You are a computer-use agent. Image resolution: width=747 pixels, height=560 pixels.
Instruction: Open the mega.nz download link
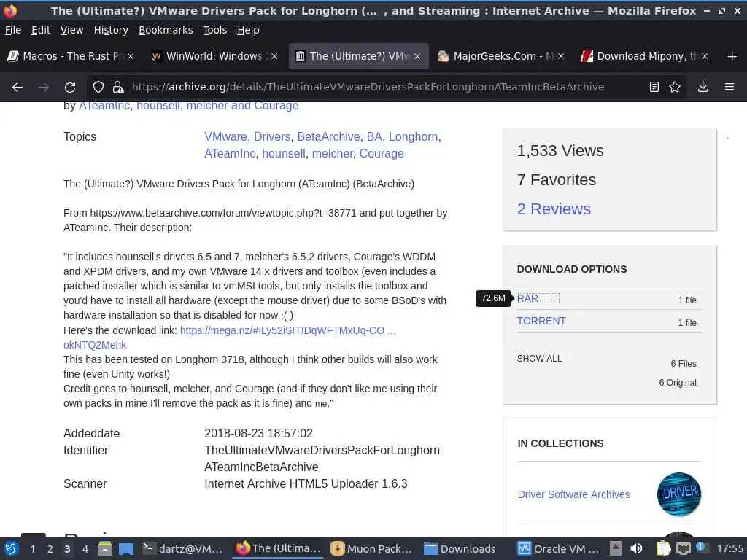click(x=287, y=330)
